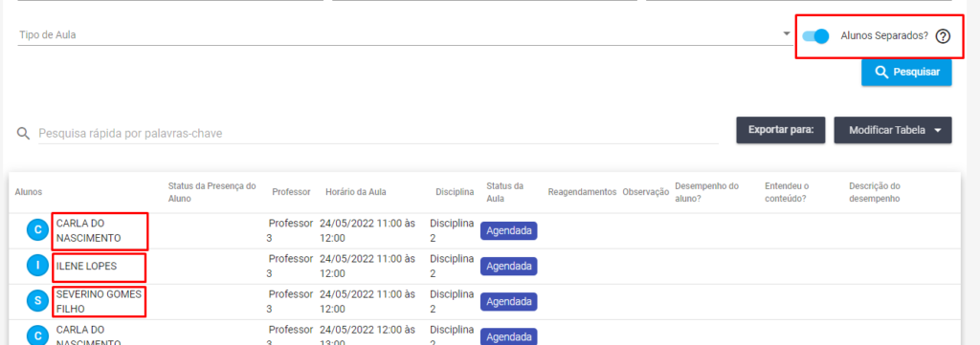Screen dimensions: 980x345
Task: Click Severino Gomes Filho avatar icon
Action: pyautogui.click(x=37, y=301)
